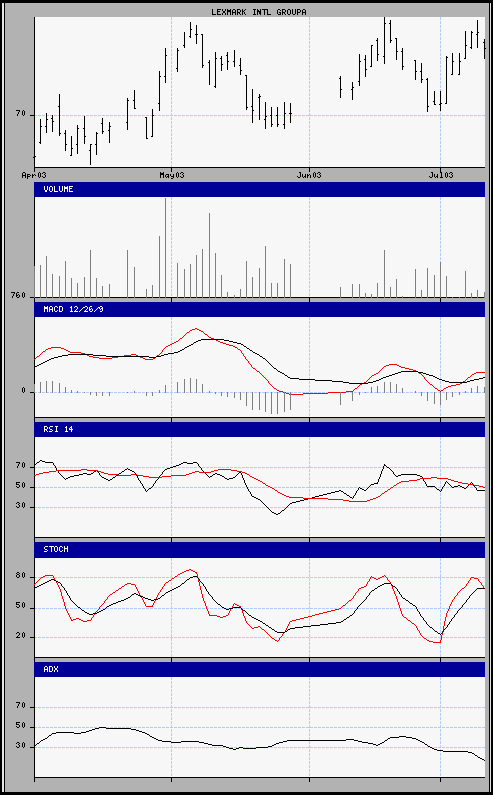Click the 70 price axis label

pos(21,115)
